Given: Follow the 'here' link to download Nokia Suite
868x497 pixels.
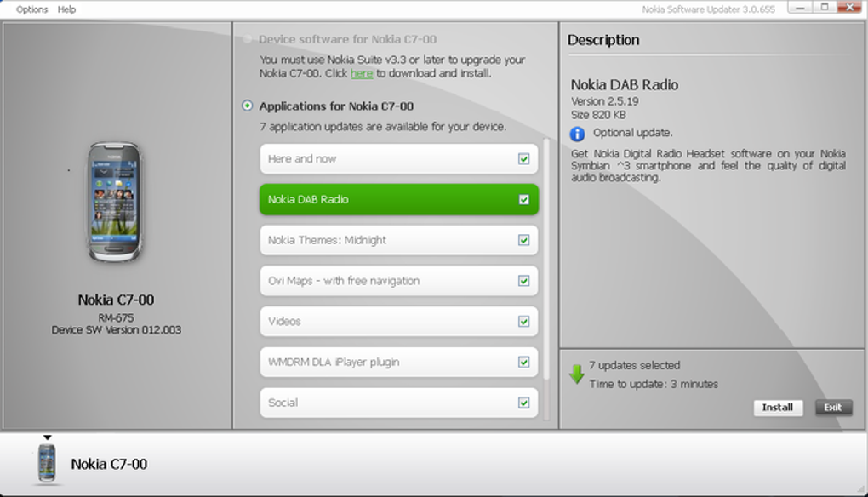Looking at the screenshot, I should pyautogui.click(x=362, y=73).
